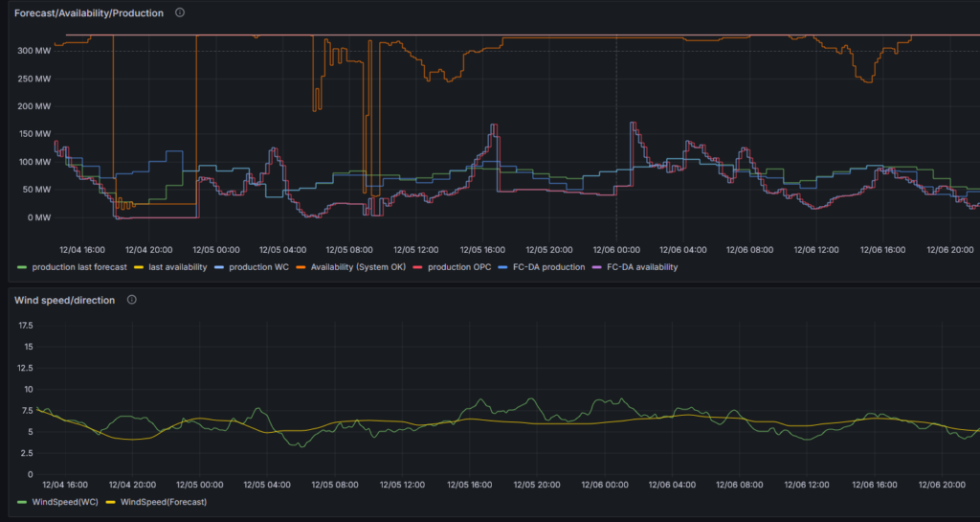
Task: Click the '2.5' wind speed axis label
Action: [27, 453]
